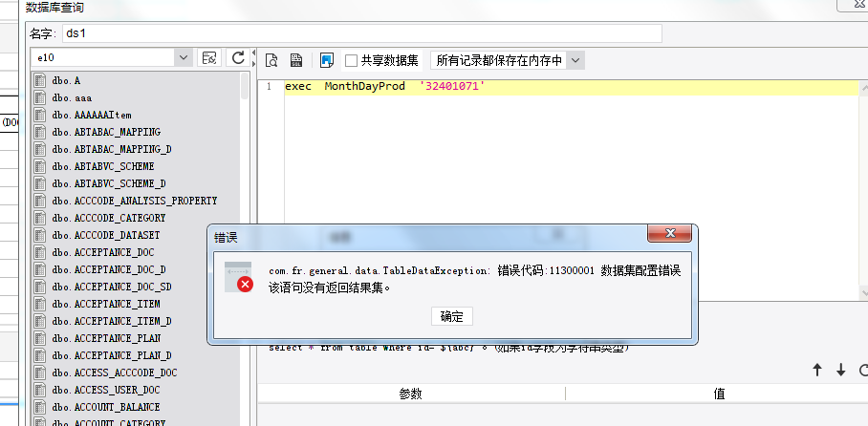Close the 错误 dialog with X
The image size is (868, 426).
pyautogui.click(x=670, y=233)
